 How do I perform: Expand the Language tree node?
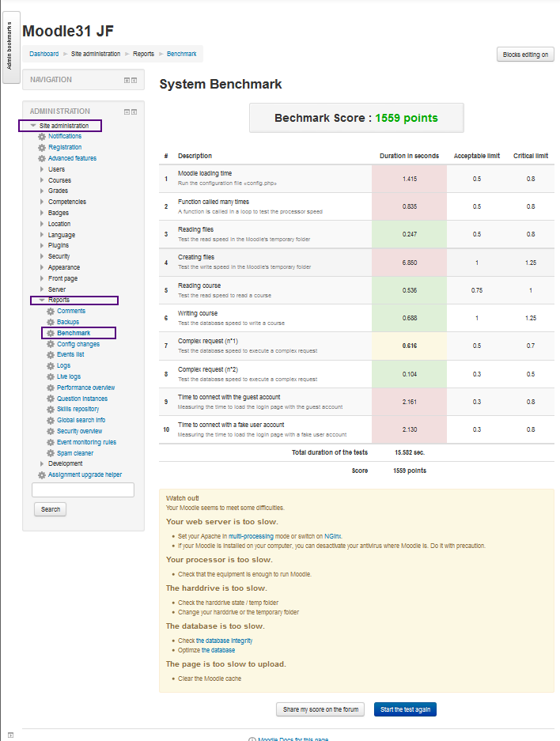42,234
